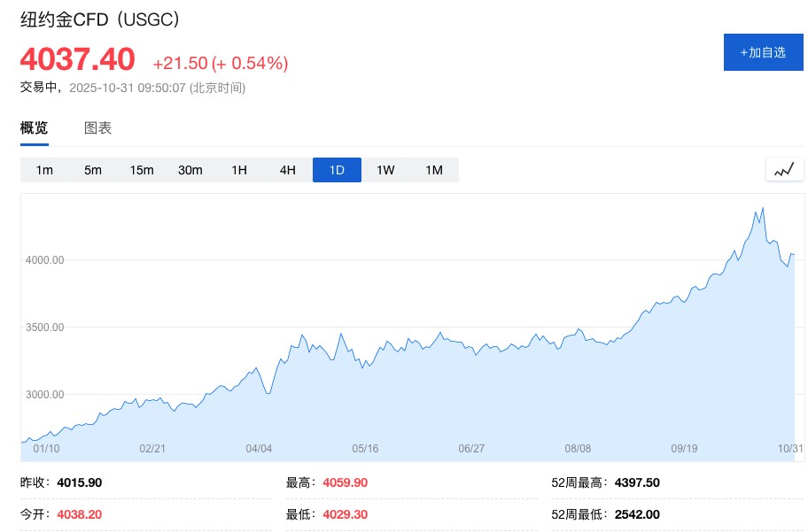Pick the 4H chart interval
808x532 pixels.
(x=288, y=170)
